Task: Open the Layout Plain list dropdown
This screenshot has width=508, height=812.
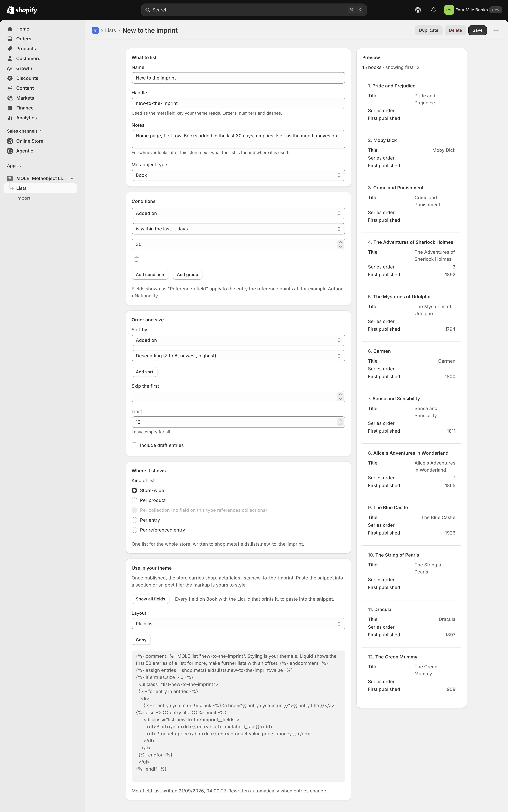Action: pyautogui.click(x=238, y=624)
